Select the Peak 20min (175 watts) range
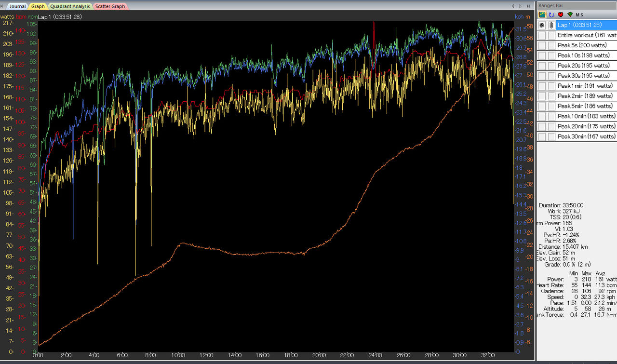Image resolution: width=617 pixels, height=364 pixels. click(587, 126)
